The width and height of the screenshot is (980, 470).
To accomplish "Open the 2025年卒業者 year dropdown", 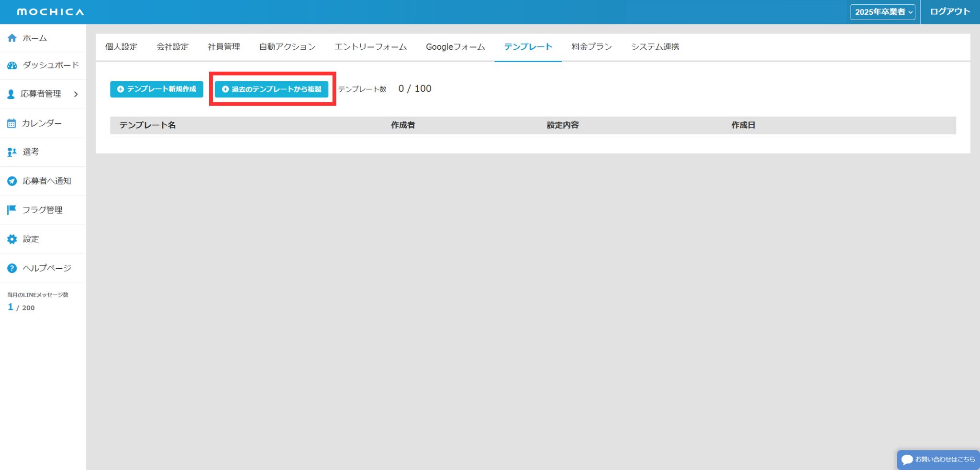I will 883,12.
